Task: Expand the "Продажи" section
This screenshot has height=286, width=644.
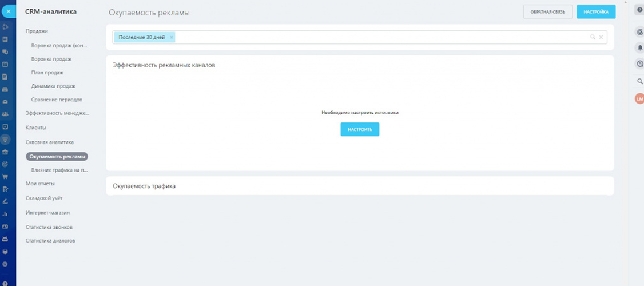Action: point(37,31)
